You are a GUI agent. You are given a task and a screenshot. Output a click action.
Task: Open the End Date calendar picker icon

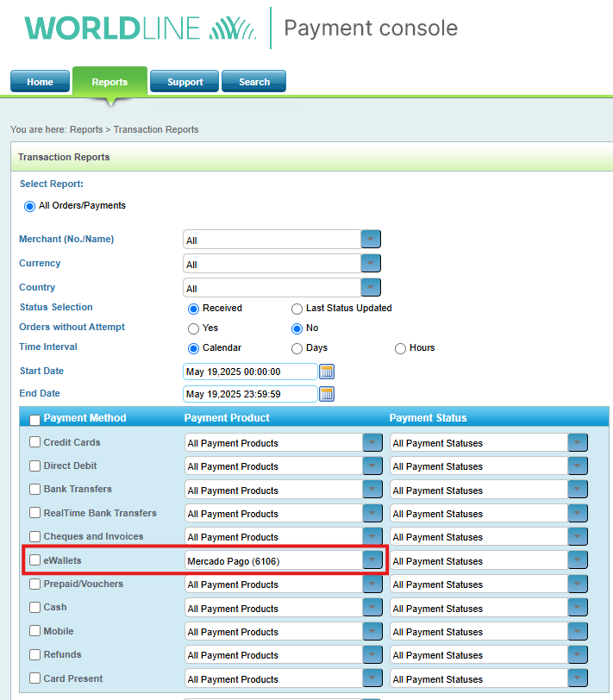[x=327, y=394]
